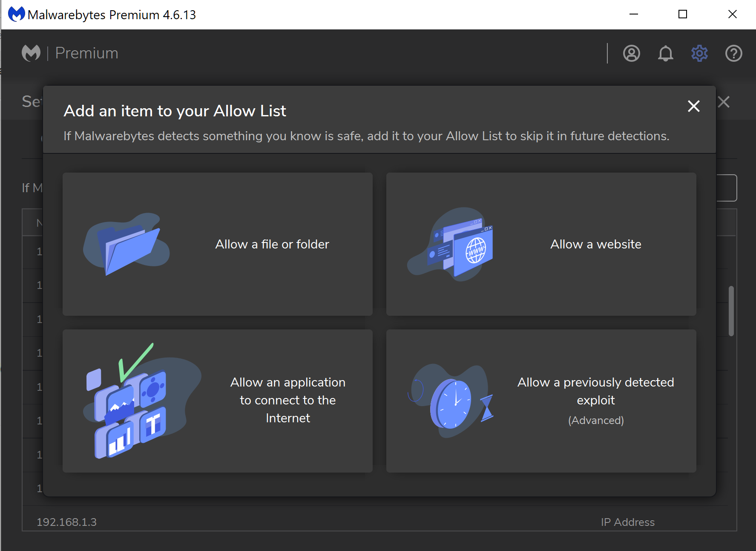Click the clock and hourglass illustration
The height and width of the screenshot is (551, 756).
[x=451, y=401]
